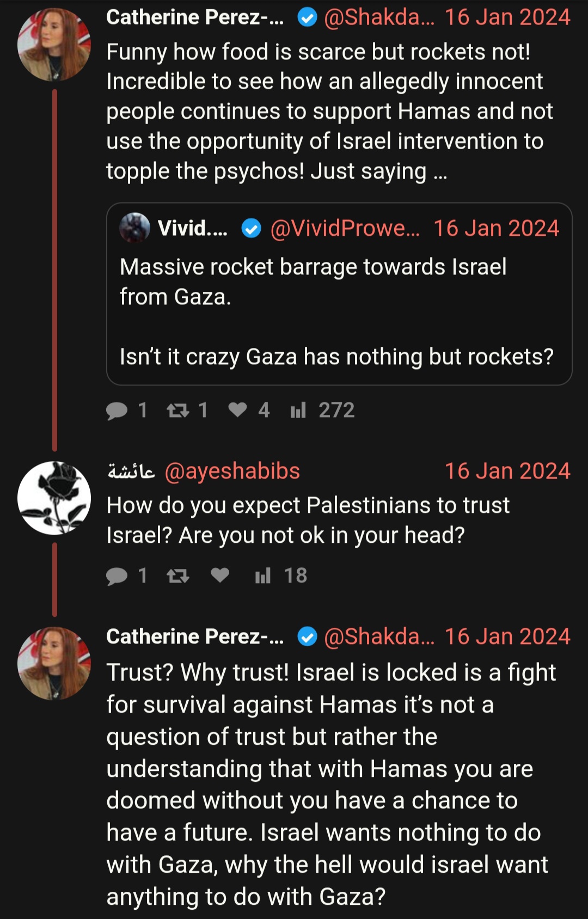588x919 pixels.
Task: View stats showing 18 views
Action: (x=281, y=575)
